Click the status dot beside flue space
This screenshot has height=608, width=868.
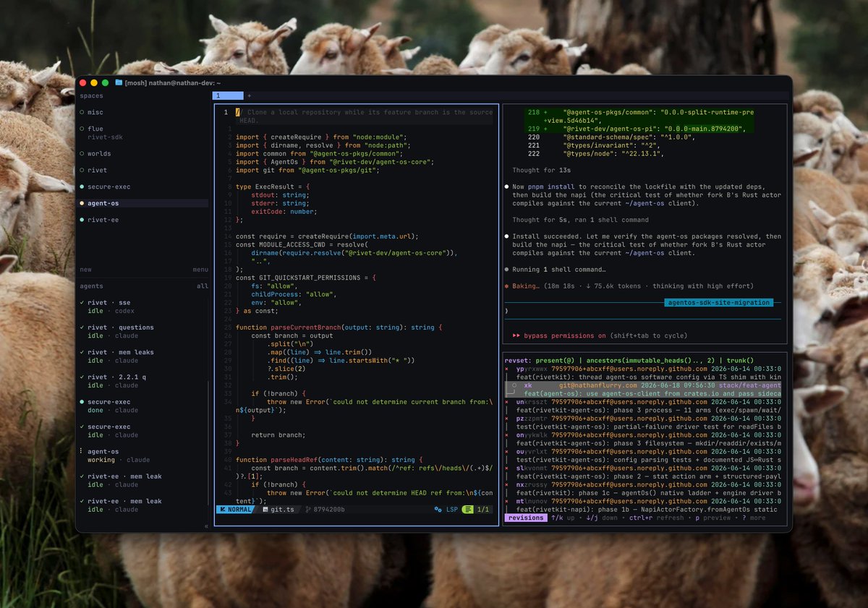point(82,129)
